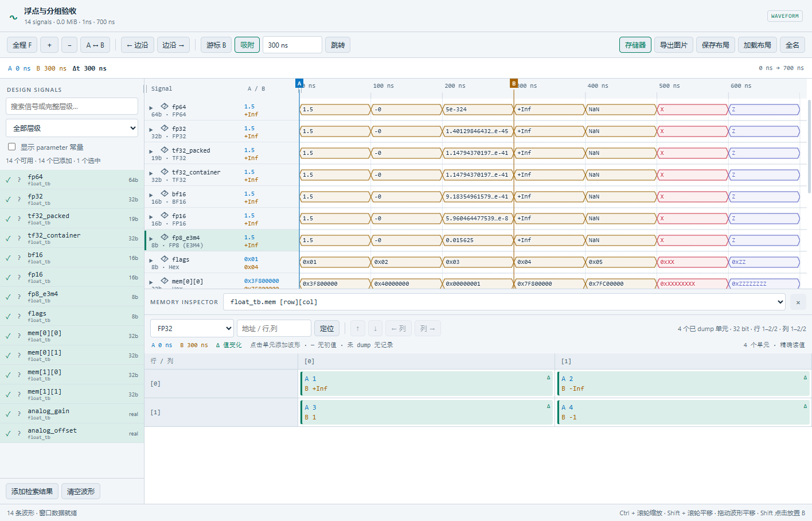Expand the tf32_container waveform row
The image size is (812, 521).
pos(151,173)
